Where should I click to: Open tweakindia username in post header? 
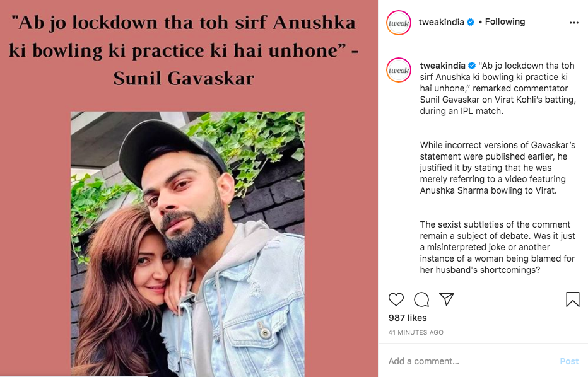(442, 22)
